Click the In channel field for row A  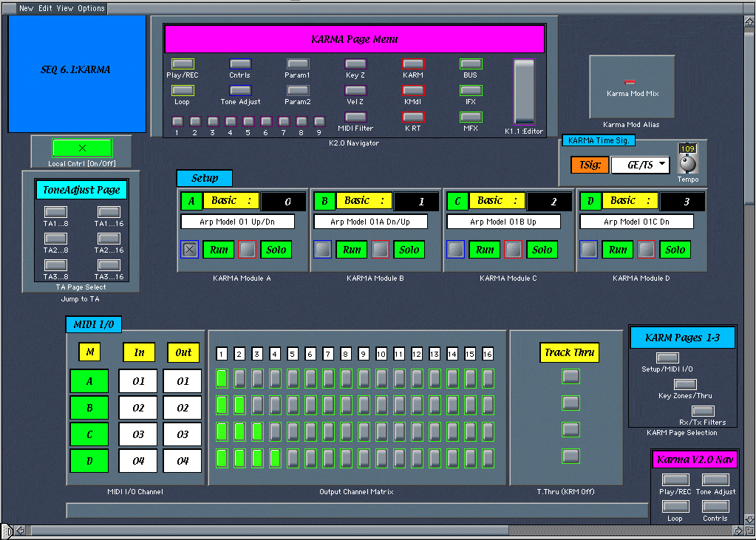(138, 381)
